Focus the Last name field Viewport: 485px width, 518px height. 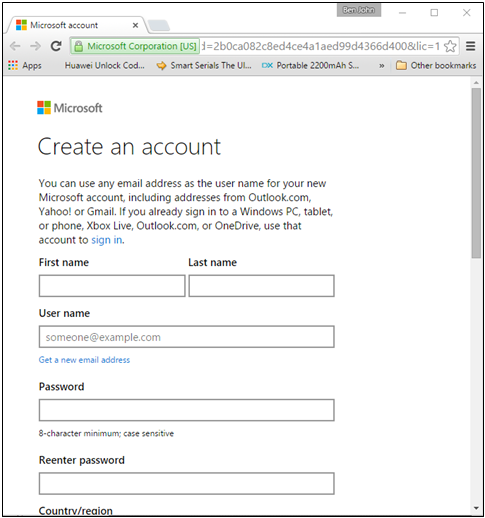click(261, 286)
